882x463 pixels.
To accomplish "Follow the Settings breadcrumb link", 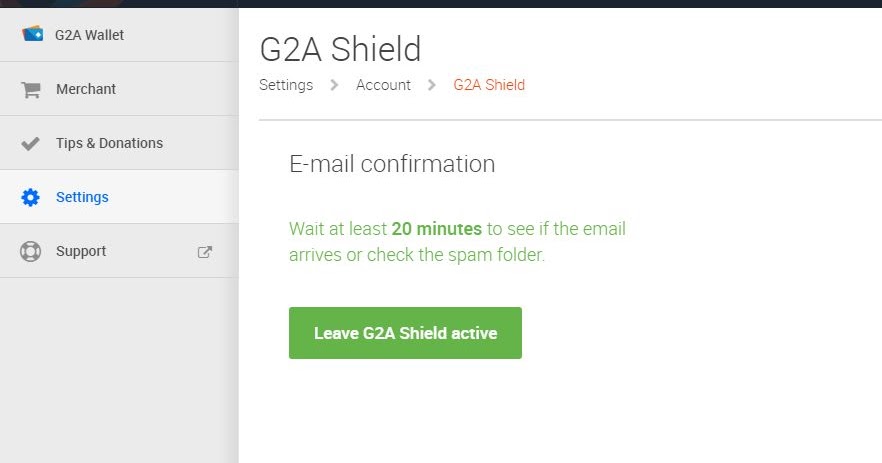I will pyautogui.click(x=286, y=85).
